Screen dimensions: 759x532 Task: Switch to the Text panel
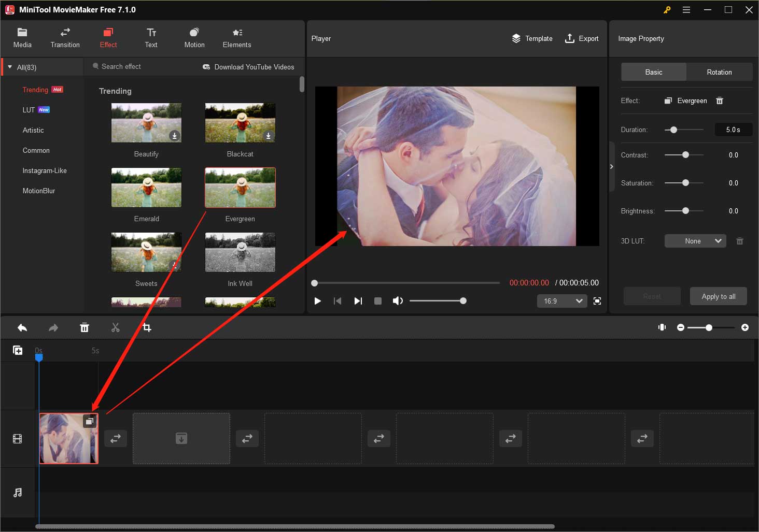click(x=151, y=38)
